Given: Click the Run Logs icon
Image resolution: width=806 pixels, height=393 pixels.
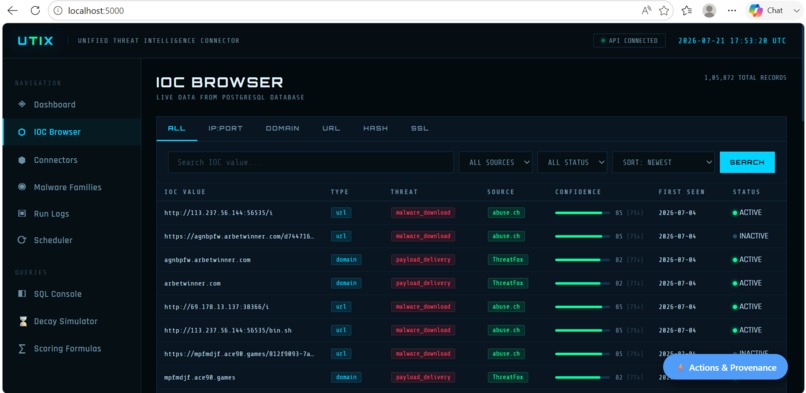Looking at the screenshot, I should pyautogui.click(x=22, y=213).
